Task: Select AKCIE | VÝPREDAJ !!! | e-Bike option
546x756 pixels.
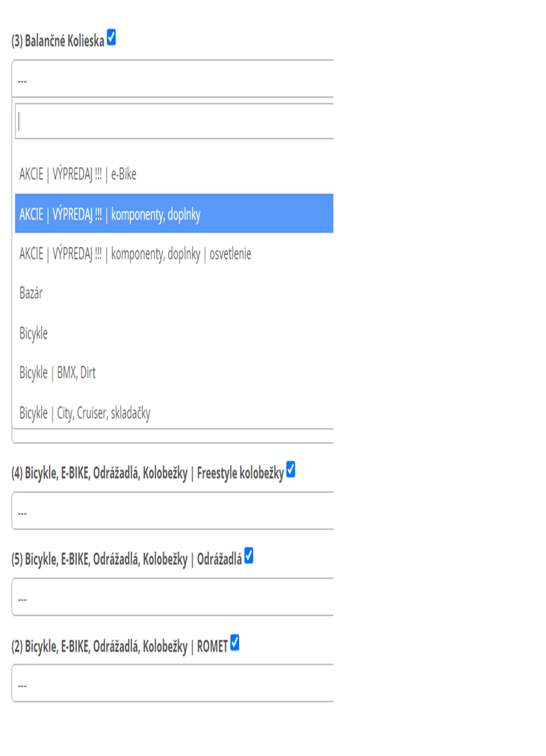Action: pyautogui.click(x=78, y=174)
